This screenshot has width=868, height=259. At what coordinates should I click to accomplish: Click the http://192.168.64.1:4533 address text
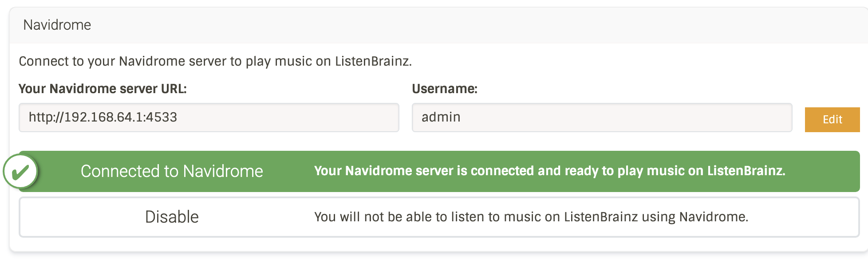pos(103,117)
